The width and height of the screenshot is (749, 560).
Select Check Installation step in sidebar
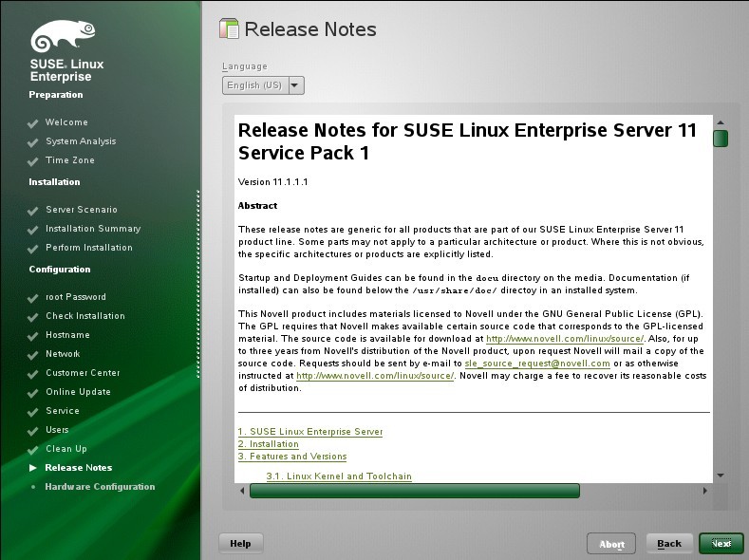point(85,316)
